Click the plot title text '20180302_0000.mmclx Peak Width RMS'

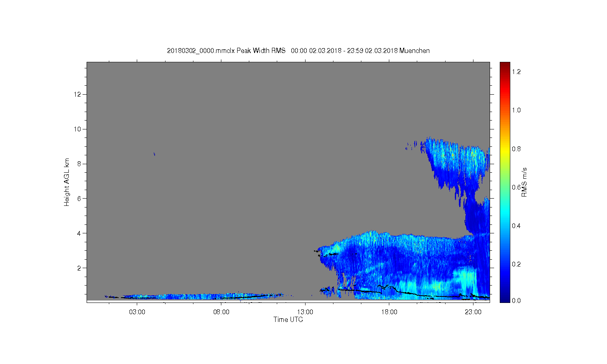point(226,51)
